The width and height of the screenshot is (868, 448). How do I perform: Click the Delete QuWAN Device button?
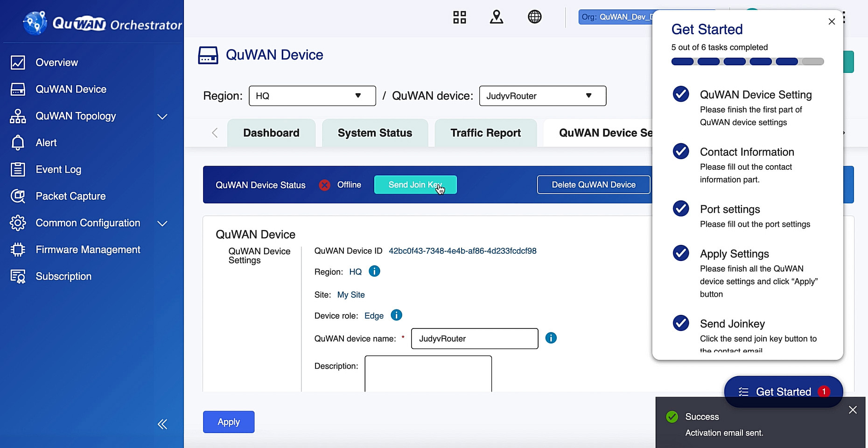pos(593,185)
